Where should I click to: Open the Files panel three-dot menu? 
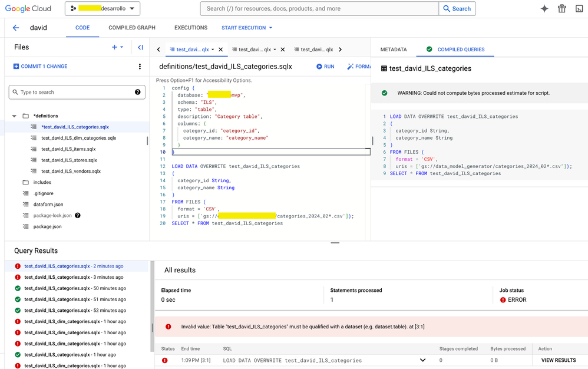(x=140, y=67)
